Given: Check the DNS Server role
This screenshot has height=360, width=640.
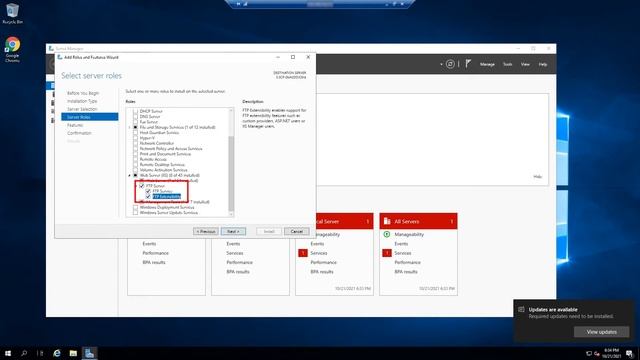Looking at the screenshot, I should [x=136, y=116].
